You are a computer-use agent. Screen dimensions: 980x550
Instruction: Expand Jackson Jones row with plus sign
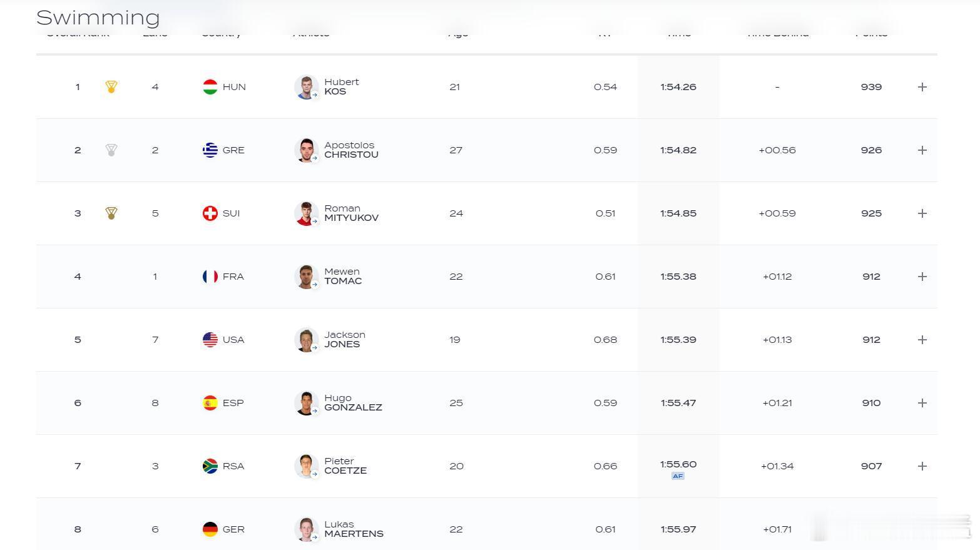(922, 340)
